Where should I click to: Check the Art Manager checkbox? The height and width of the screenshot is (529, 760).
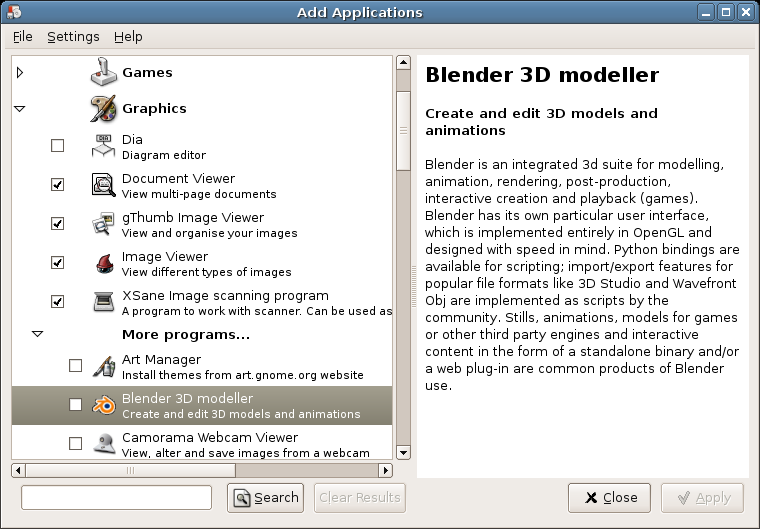75,366
